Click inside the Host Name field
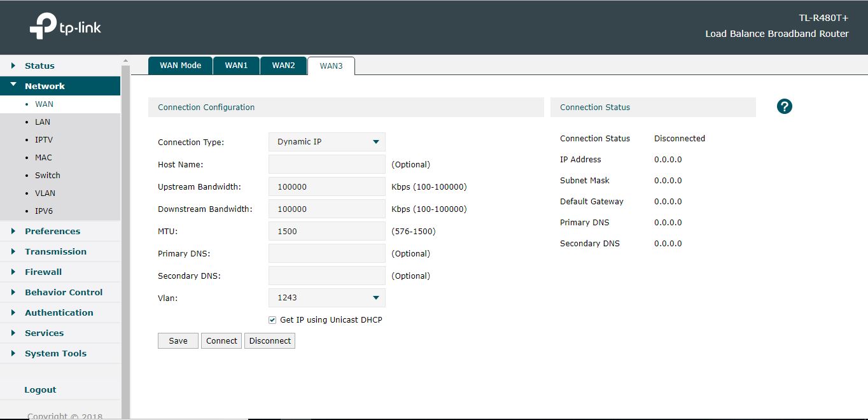This screenshot has width=868, height=420. [x=326, y=164]
